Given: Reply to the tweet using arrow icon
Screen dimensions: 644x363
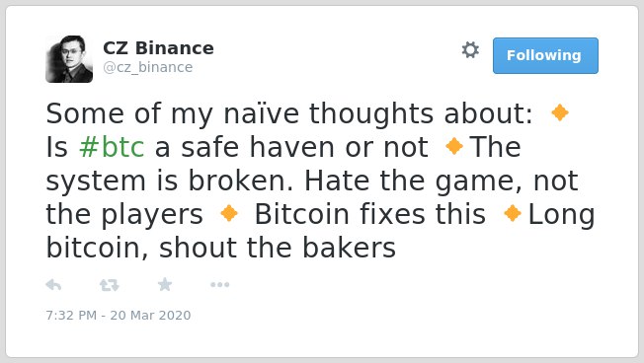Looking at the screenshot, I should pos(53,285).
